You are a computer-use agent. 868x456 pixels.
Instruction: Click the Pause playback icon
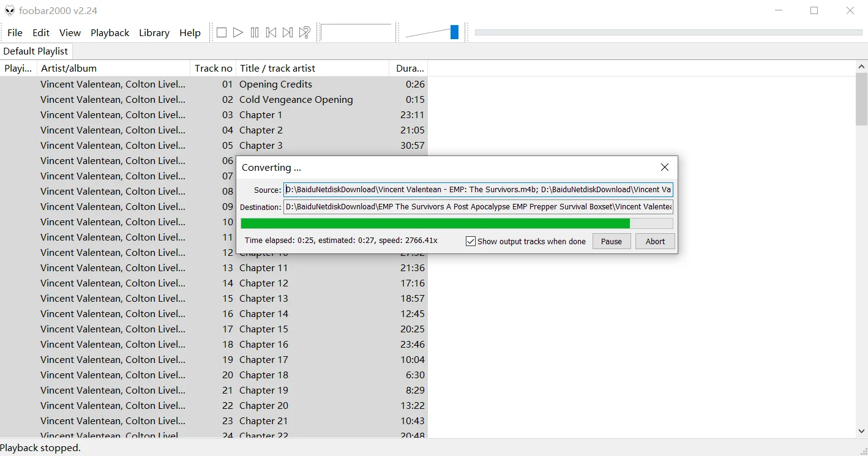pyautogui.click(x=255, y=32)
